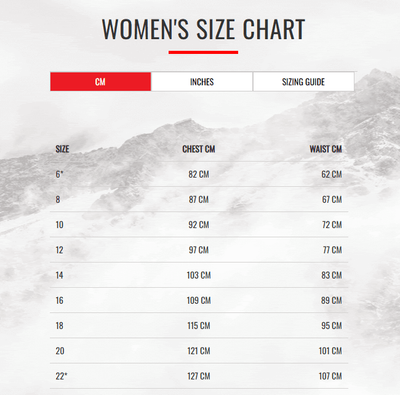Click the 83 CM waist value
Viewport: 400px width, 395px height.
click(x=332, y=275)
